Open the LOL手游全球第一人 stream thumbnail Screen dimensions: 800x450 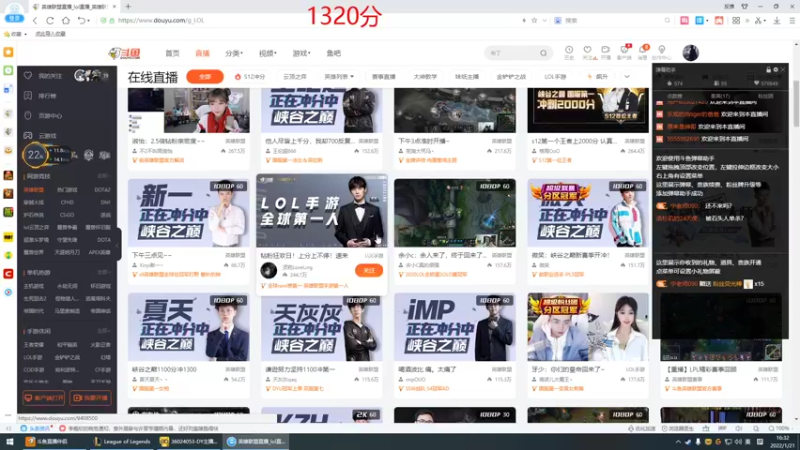(x=322, y=211)
